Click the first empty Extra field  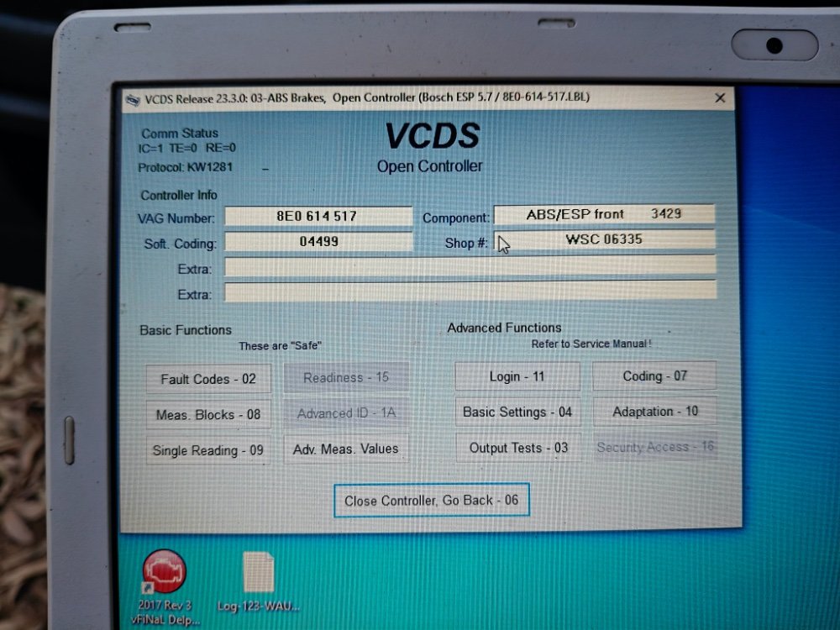click(470, 267)
